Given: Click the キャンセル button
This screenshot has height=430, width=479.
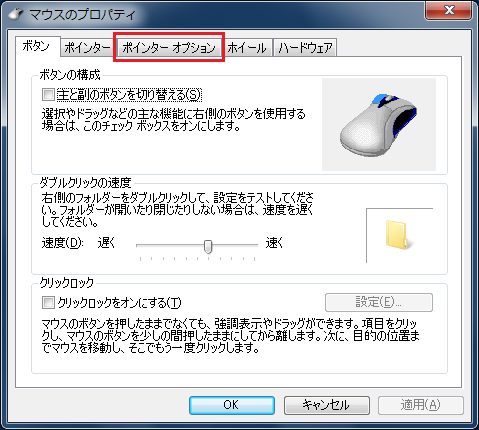Looking at the screenshot, I should click(x=327, y=405).
